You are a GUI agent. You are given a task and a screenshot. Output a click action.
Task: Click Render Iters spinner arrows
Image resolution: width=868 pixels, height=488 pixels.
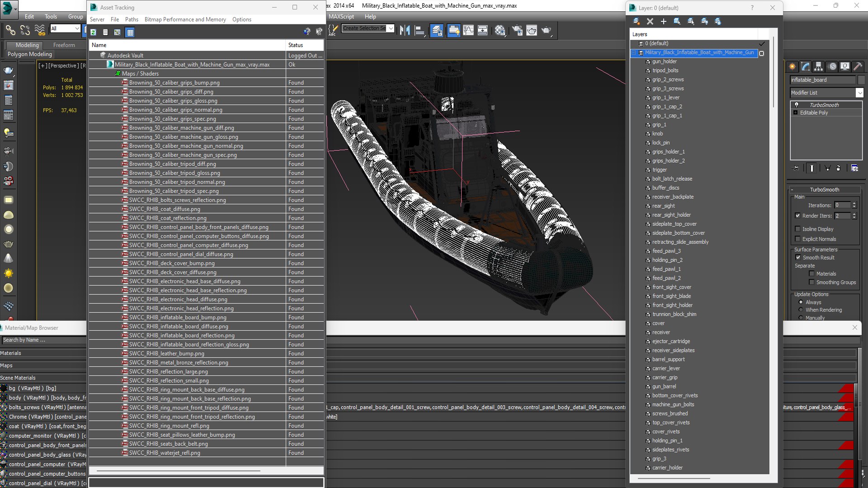click(854, 216)
